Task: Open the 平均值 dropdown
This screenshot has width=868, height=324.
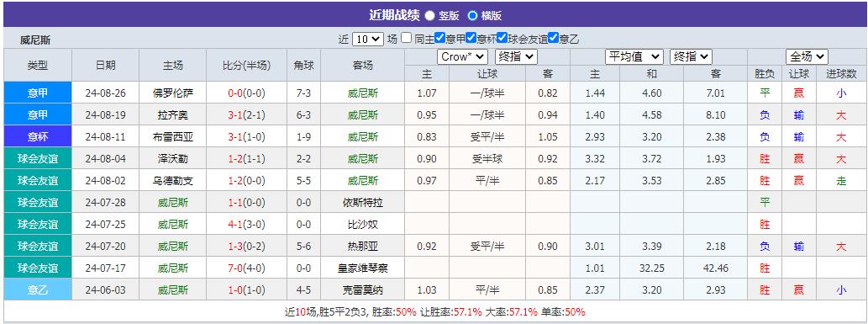Action: [634, 56]
